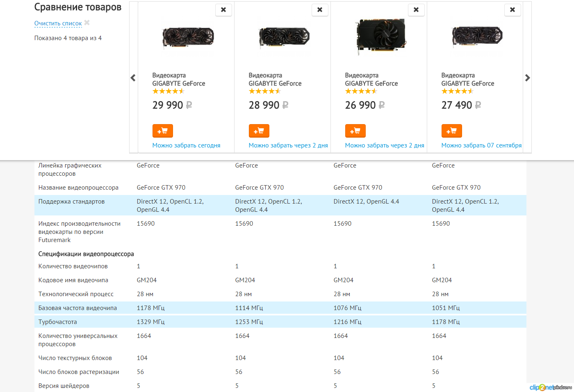Remove the 28 990 ₽ card from comparison

click(x=320, y=10)
